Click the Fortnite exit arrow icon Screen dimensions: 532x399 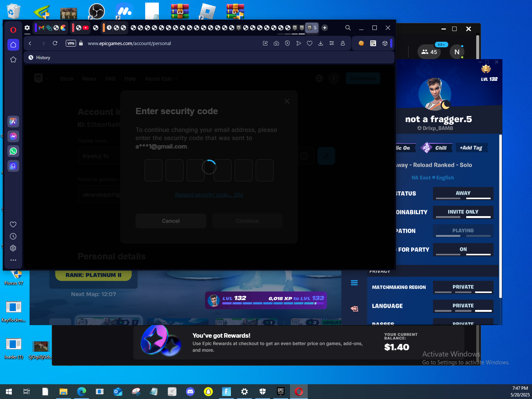click(355, 308)
